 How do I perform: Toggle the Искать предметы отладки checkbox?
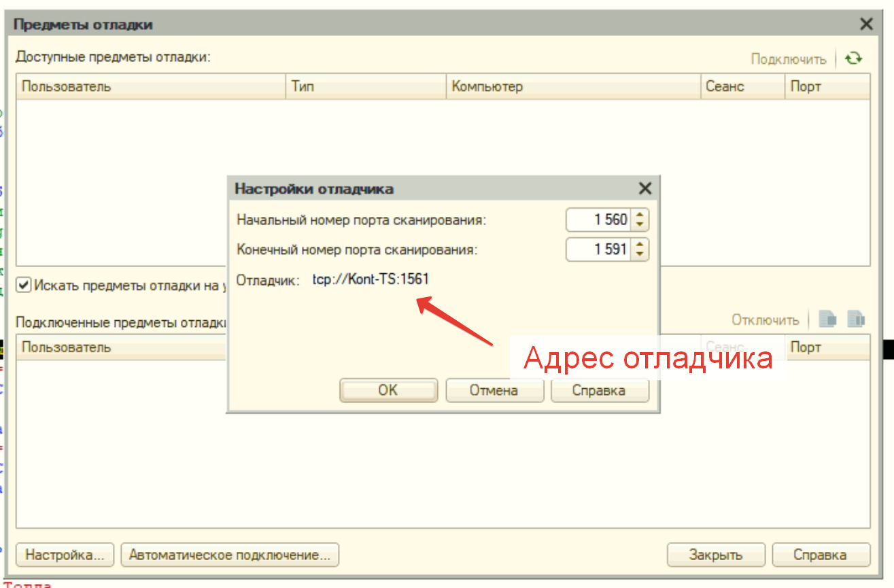(24, 285)
